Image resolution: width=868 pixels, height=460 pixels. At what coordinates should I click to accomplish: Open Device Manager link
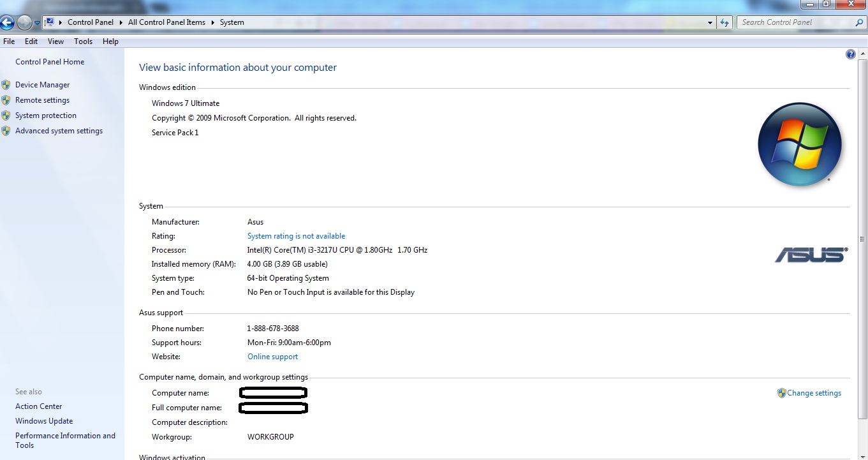coord(43,85)
